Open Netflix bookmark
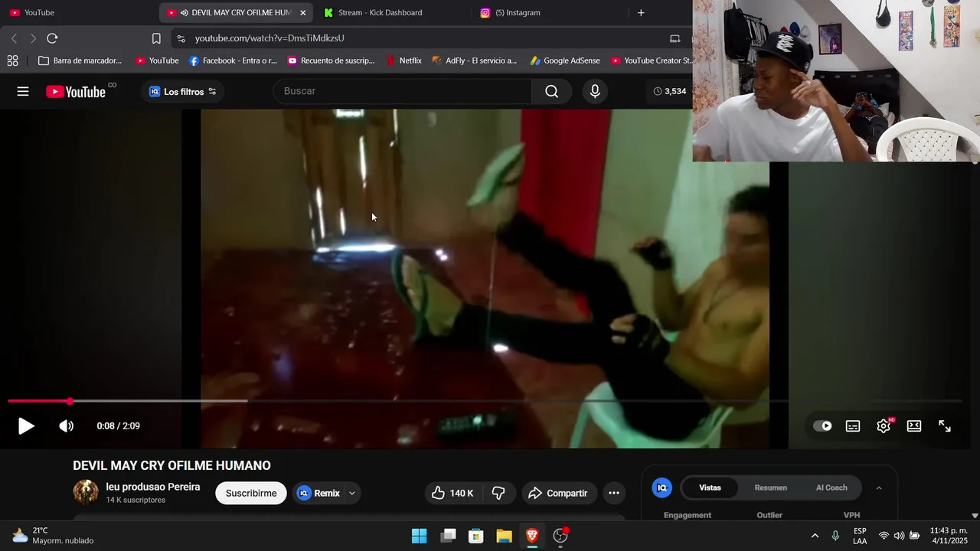 pos(403,60)
